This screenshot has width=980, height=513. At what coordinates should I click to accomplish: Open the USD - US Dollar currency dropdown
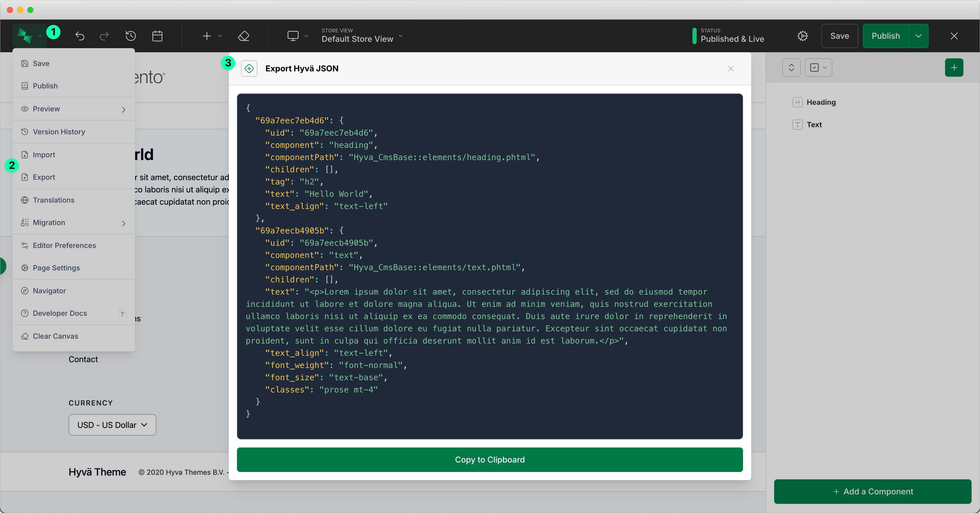[112, 425]
